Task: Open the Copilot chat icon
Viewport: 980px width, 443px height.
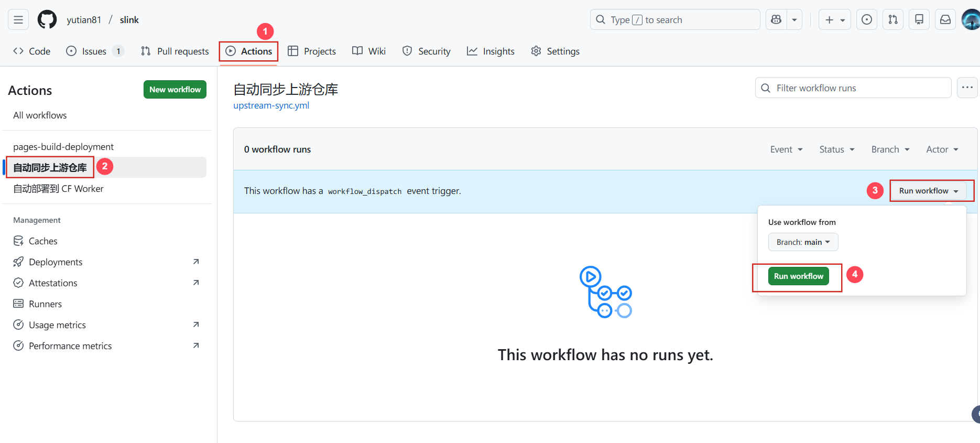Action: tap(776, 20)
